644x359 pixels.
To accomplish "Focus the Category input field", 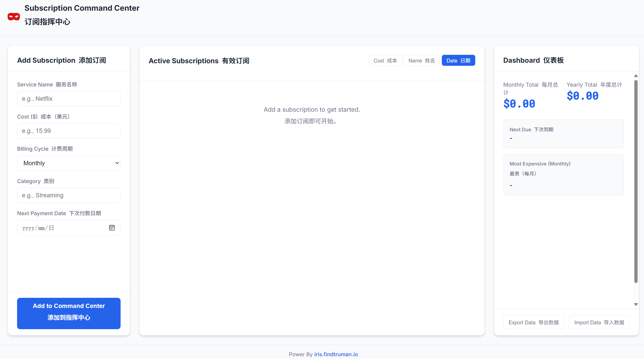I will pyautogui.click(x=69, y=195).
